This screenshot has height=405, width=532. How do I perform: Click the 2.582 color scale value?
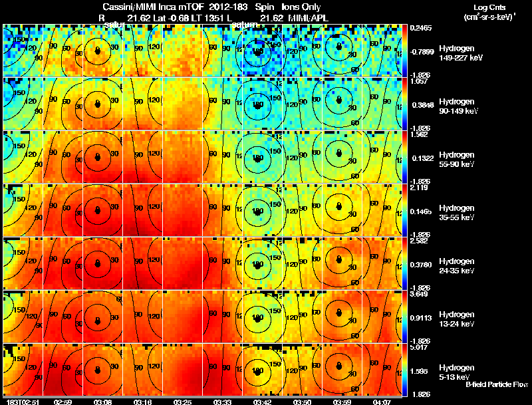419,241
